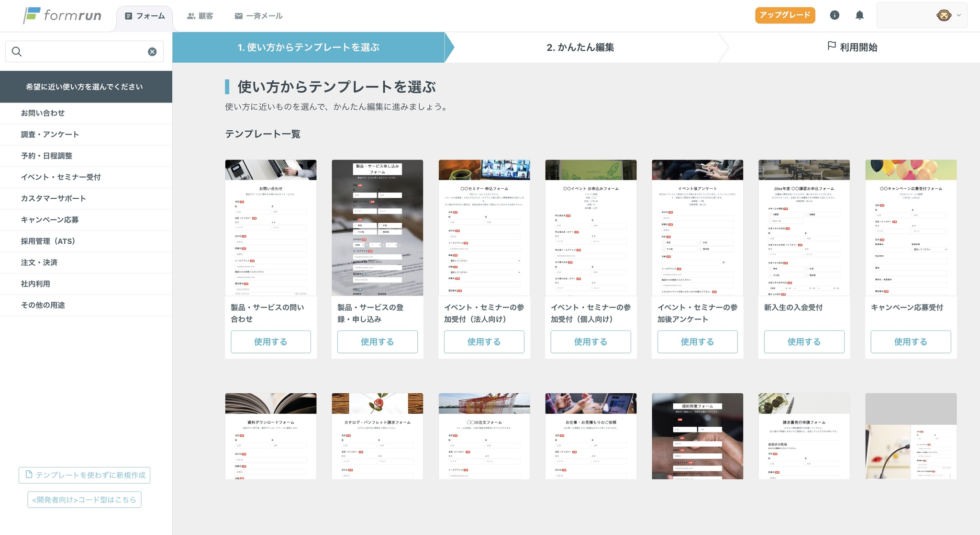Open the 顧客 tab with people icon

(200, 16)
